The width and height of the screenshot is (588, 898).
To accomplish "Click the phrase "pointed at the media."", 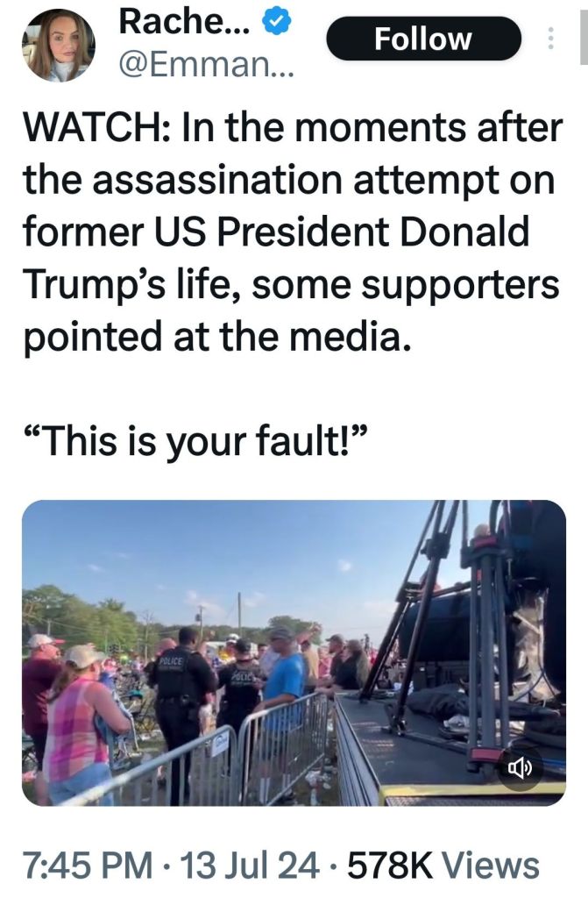I will 217,336.
